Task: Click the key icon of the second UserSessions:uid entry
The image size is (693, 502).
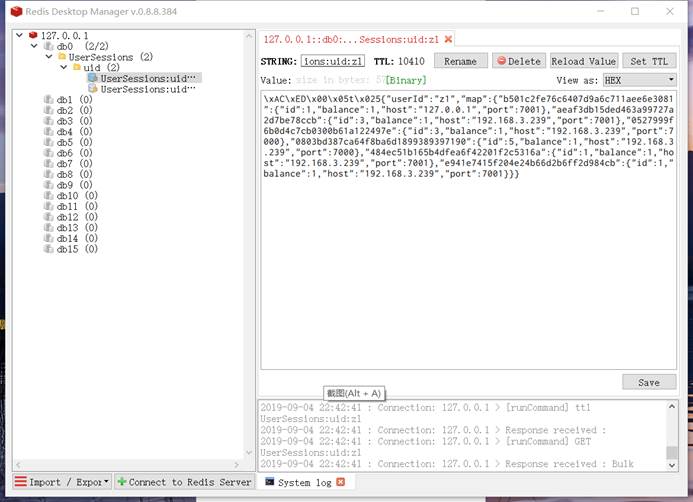Action: click(x=93, y=89)
